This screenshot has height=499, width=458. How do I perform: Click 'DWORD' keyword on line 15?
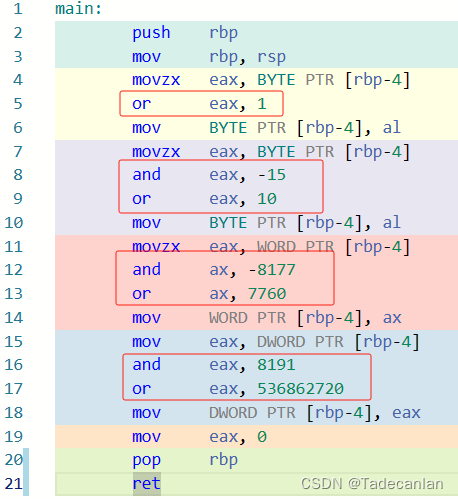point(281,342)
